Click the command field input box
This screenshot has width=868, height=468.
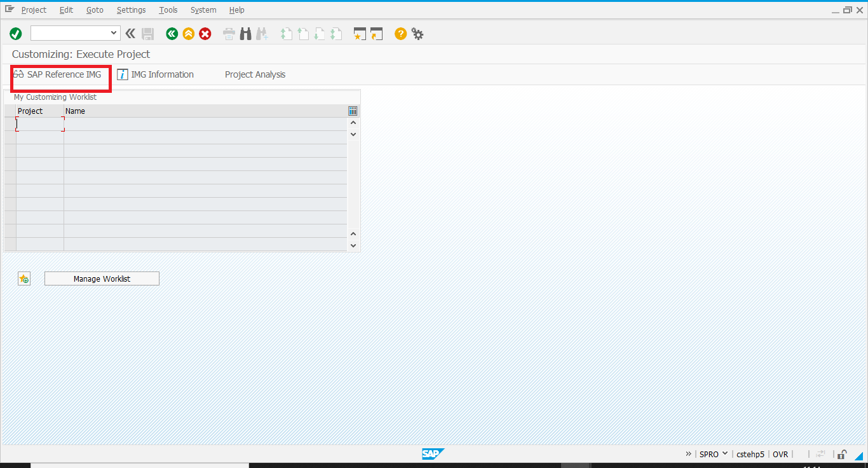70,33
